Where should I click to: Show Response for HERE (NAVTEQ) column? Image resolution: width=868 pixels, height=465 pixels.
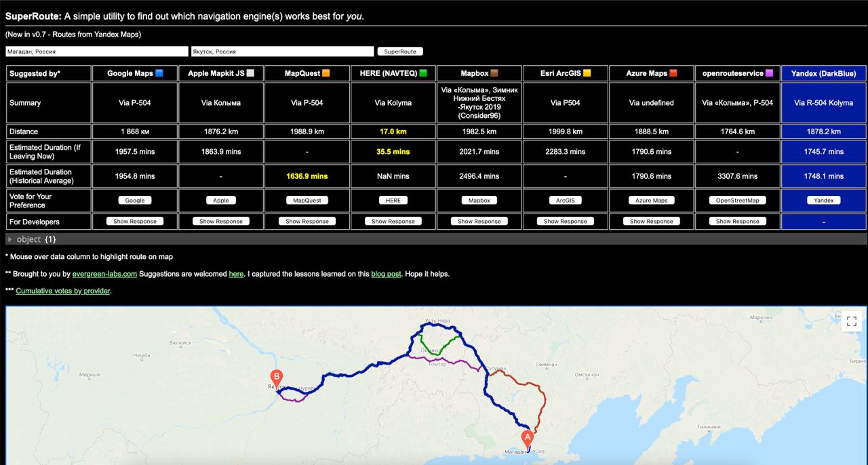(393, 222)
